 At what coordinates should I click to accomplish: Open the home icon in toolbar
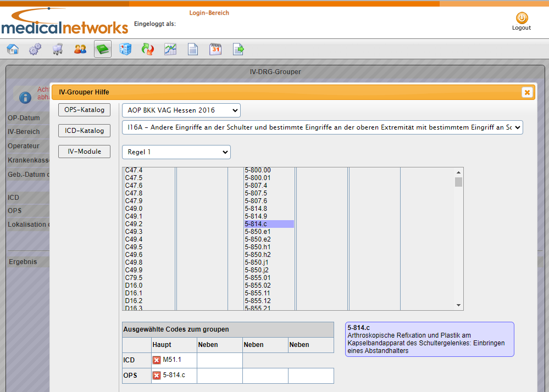click(x=13, y=49)
